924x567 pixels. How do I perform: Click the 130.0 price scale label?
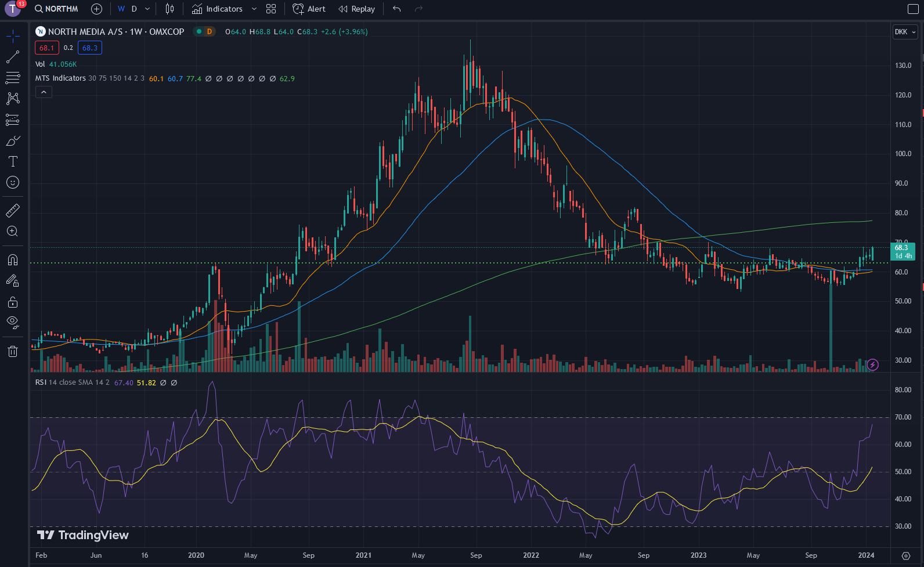click(903, 66)
